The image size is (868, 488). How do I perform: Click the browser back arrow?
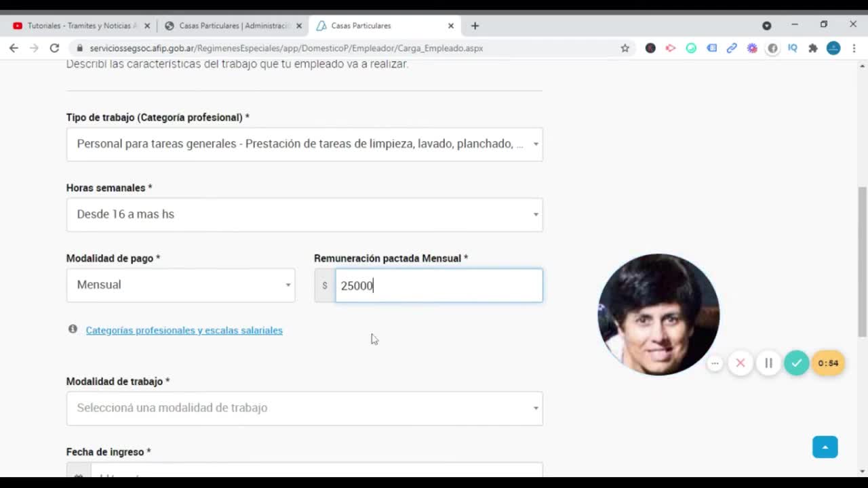[14, 48]
